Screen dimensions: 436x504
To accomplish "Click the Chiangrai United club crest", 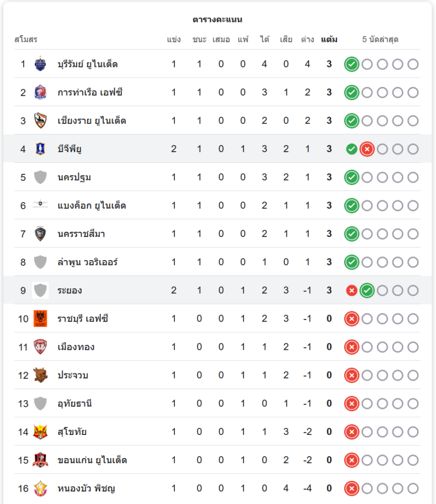I will [40, 121].
